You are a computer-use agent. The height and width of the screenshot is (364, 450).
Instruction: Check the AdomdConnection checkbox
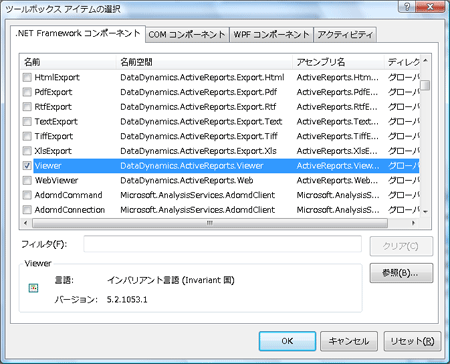pyautogui.click(x=27, y=210)
